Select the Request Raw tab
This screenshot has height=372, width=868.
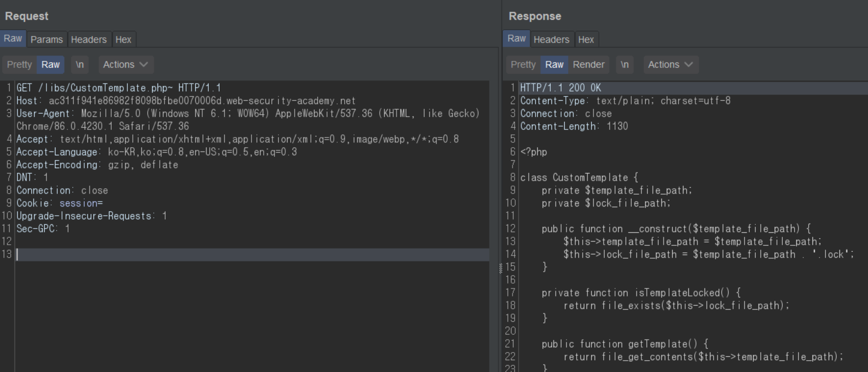(13, 39)
